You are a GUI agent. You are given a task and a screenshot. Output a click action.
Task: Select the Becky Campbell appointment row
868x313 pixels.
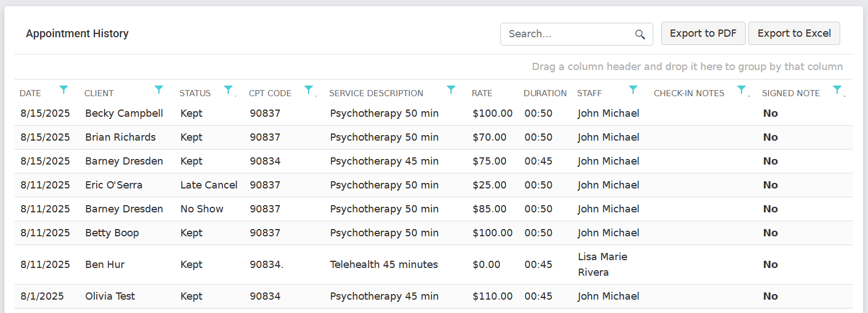point(433,113)
